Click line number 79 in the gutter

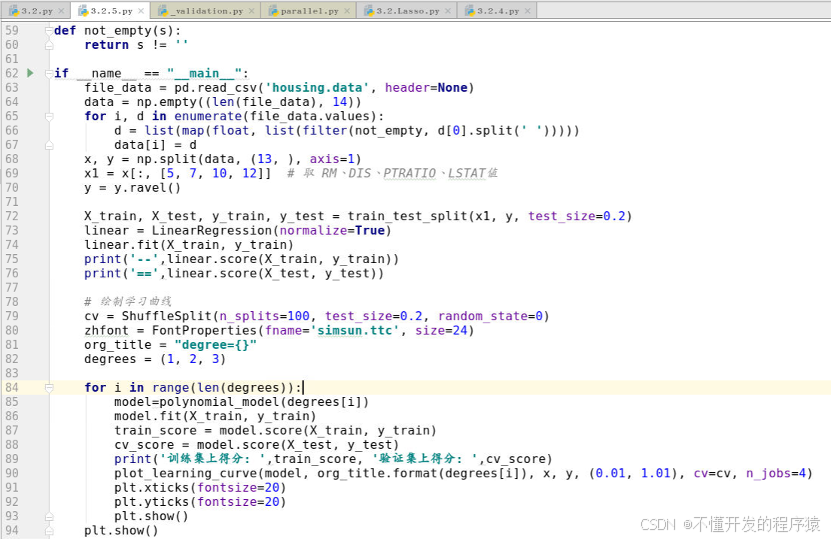pyautogui.click(x=12, y=316)
